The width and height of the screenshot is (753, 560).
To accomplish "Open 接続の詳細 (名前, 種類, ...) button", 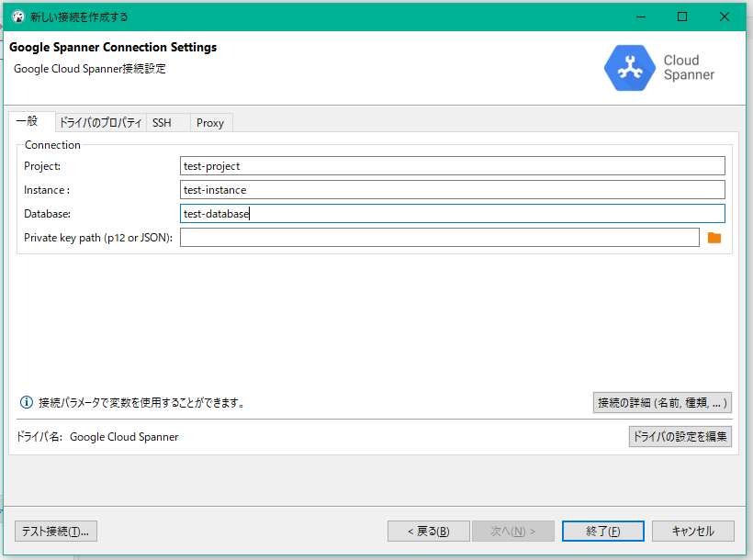I will 662,402.
